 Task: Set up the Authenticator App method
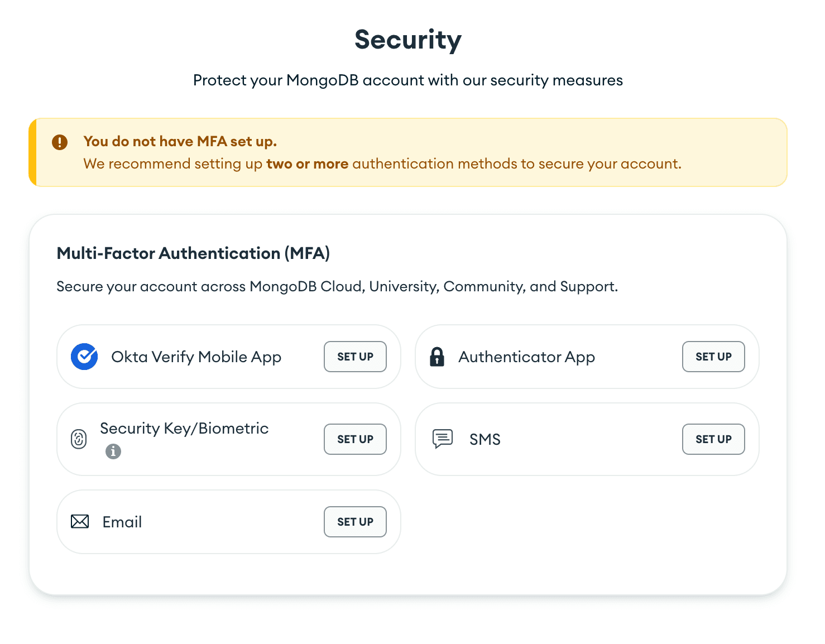click(x=713, y=357)
